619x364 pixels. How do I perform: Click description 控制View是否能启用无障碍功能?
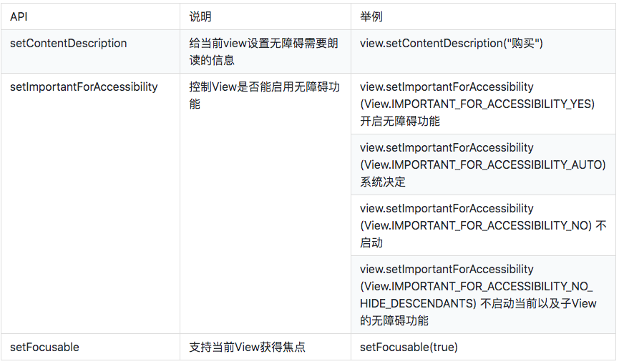(x=264, y=95)
